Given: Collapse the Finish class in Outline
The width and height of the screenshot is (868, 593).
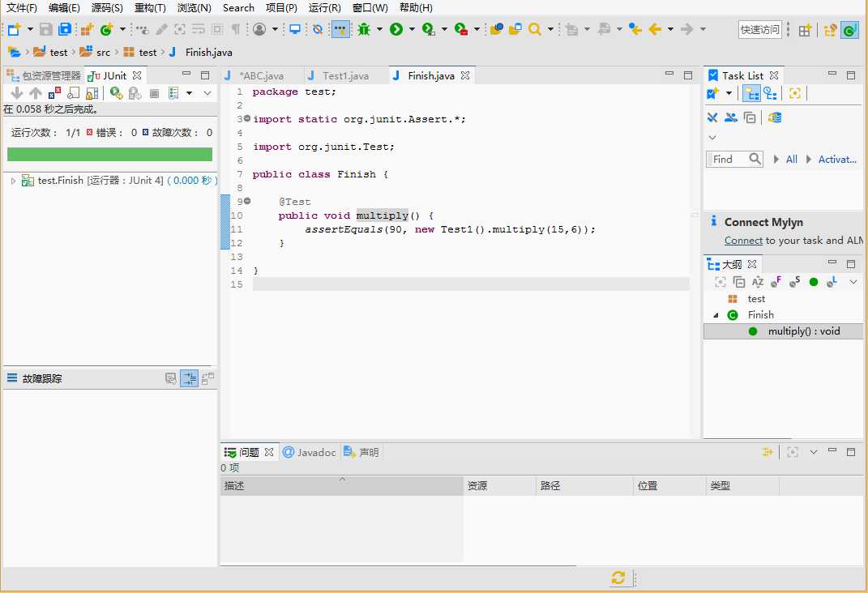Looking at the screenshot, I should point(716,315).
